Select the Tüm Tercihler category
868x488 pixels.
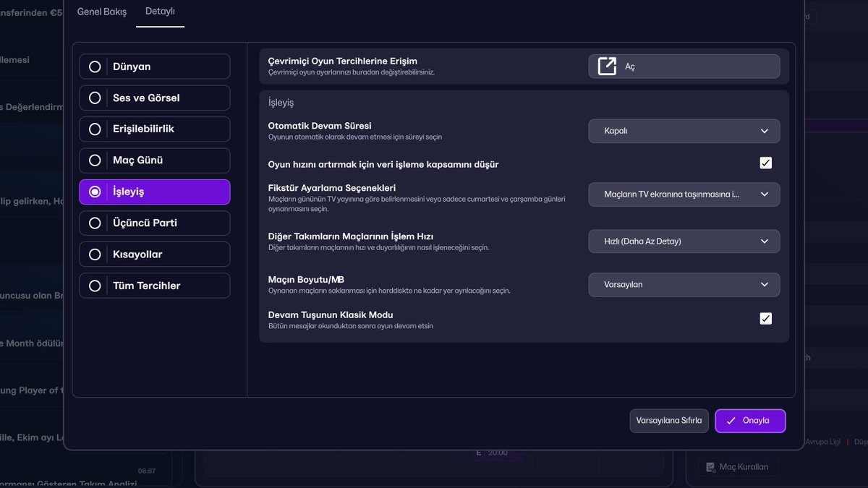point(155,286)
